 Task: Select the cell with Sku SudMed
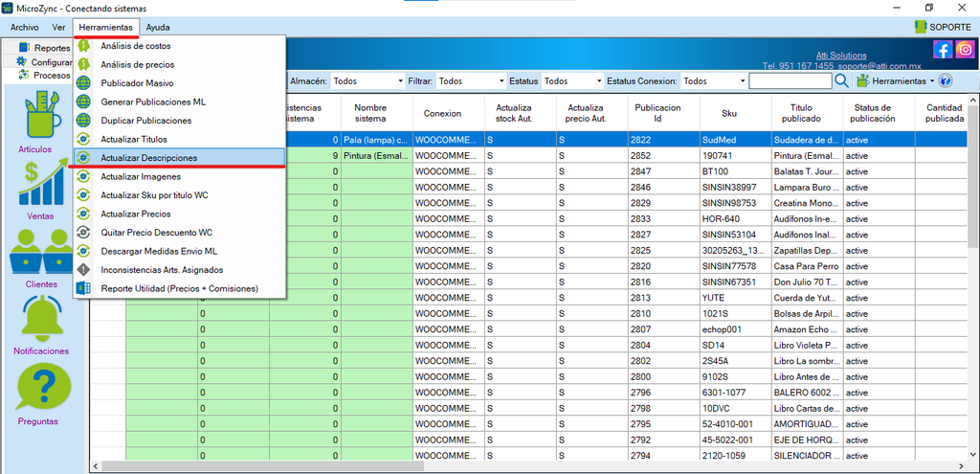[736, 140]
